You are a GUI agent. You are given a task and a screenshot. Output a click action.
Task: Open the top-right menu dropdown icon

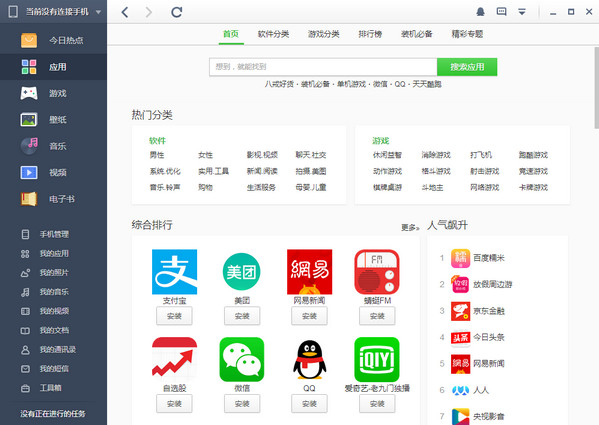tap(522, 12)
